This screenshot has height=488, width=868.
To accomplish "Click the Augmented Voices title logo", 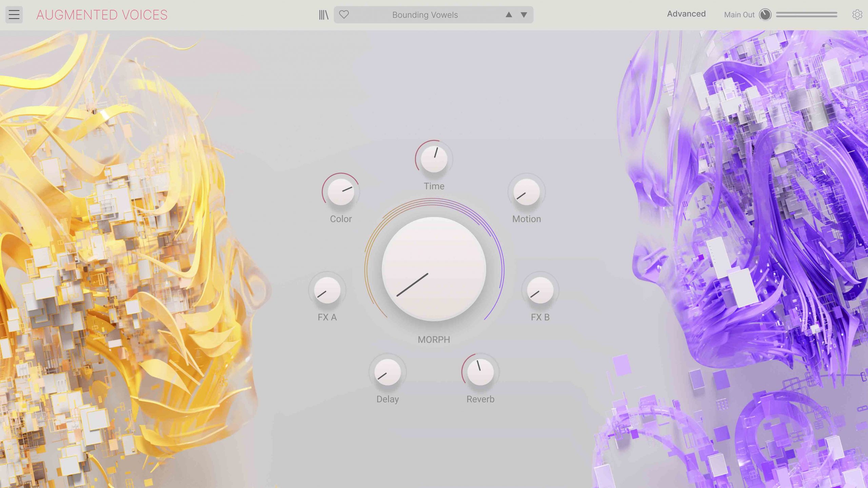I will pos(102,15).
